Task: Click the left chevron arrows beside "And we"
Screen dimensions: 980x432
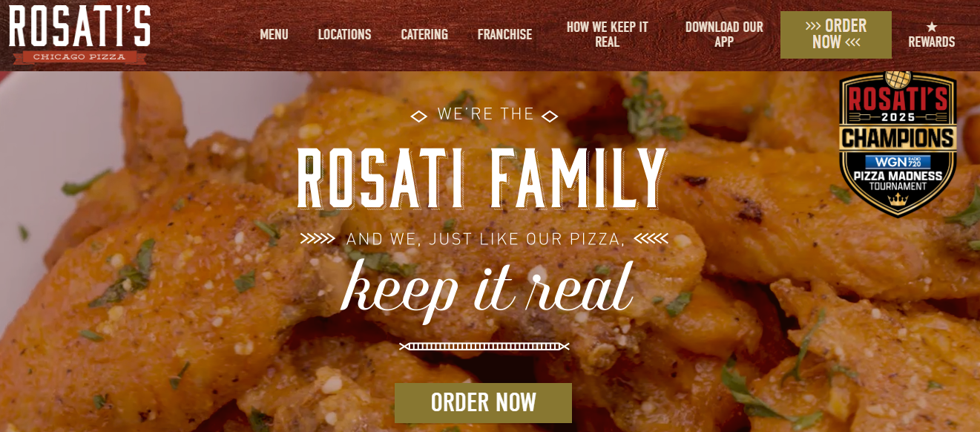Action: pyautogui.click(x=318, y=239)
